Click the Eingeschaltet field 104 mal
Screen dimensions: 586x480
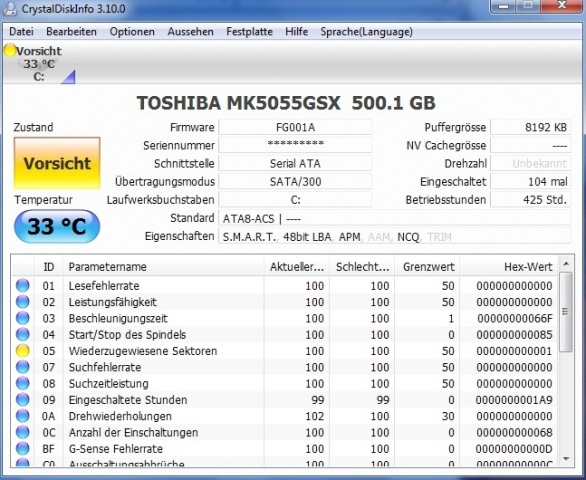[531, 182]
